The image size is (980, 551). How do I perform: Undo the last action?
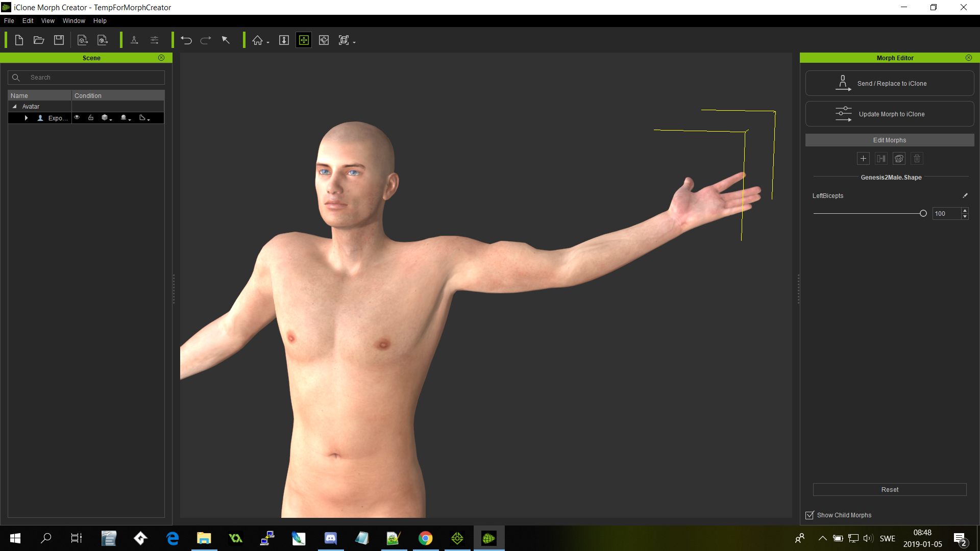186,40
